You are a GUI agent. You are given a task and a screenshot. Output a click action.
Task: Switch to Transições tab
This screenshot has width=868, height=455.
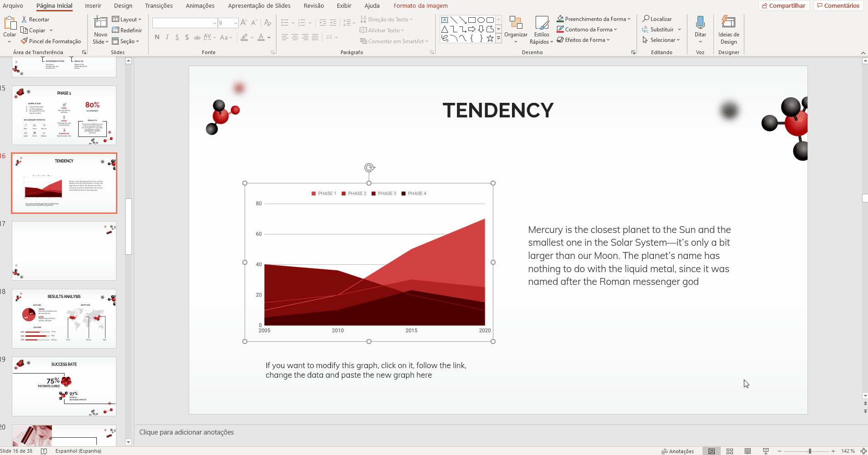click(x=159, y=5)
